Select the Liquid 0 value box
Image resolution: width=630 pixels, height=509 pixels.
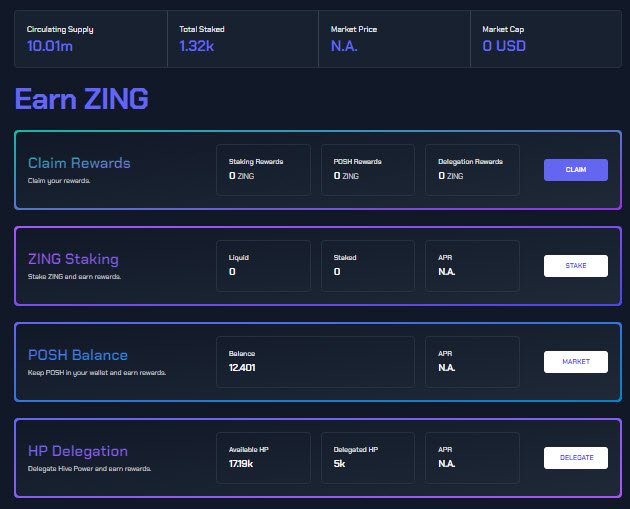tap(264, 266)
